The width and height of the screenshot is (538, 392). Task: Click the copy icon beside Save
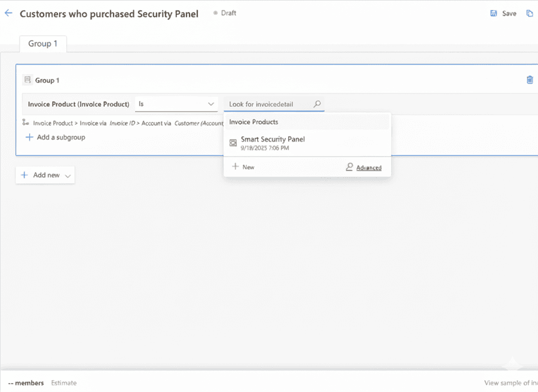[529, 13]
